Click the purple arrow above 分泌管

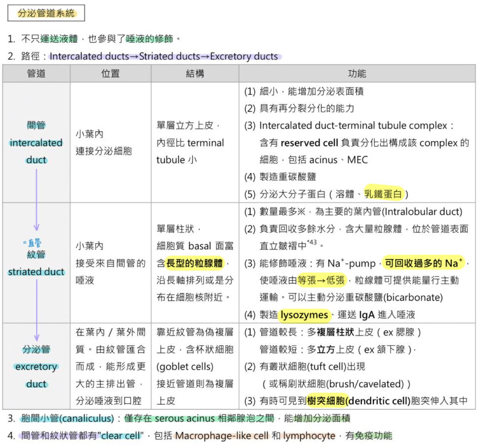tap(37, 310)
